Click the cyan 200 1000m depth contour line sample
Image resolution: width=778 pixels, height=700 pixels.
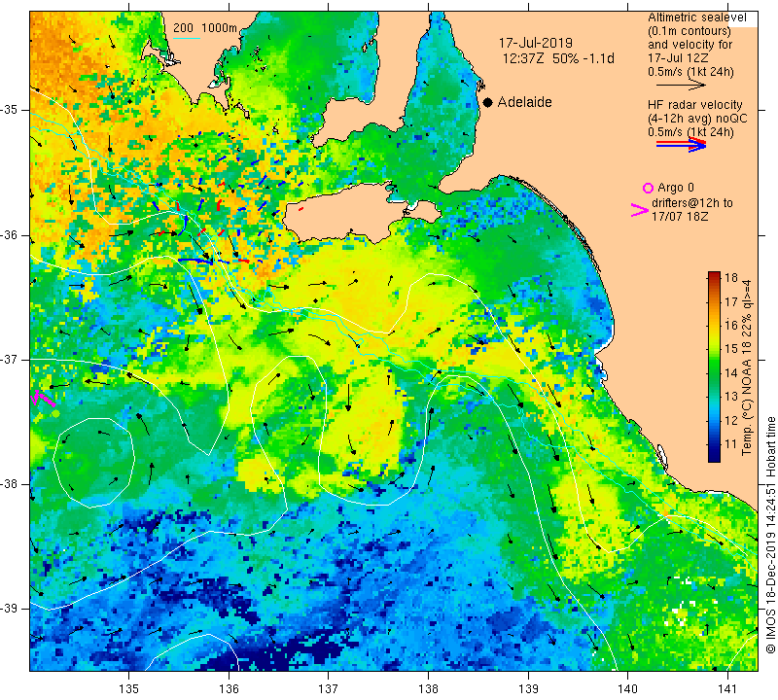tap(187, 38)
